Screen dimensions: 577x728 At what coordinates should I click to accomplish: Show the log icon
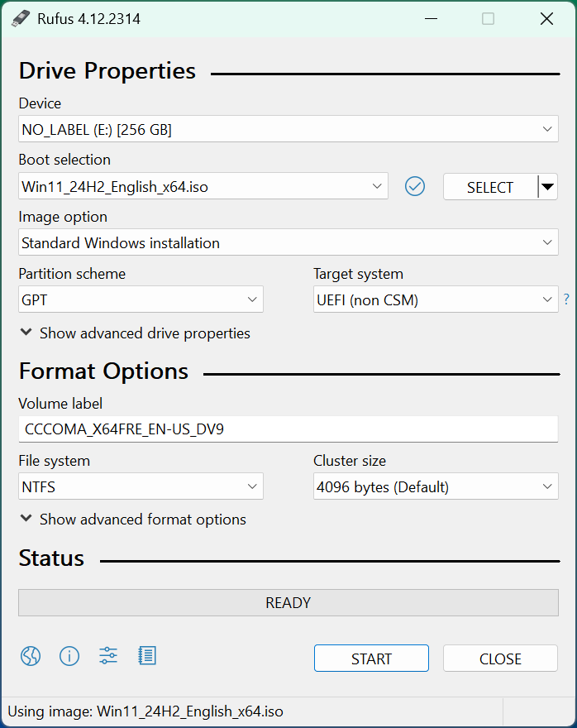[147, 656]
